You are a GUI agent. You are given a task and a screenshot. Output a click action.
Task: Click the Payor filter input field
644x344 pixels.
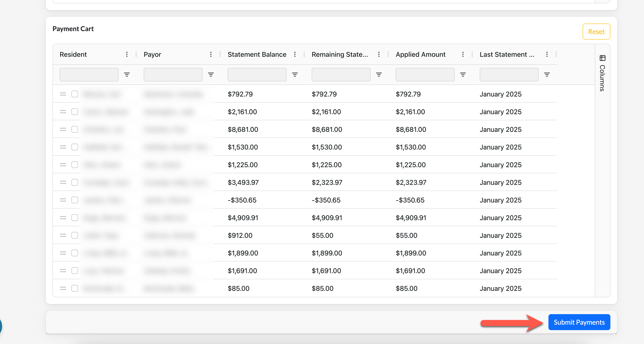tap(173, 75)
